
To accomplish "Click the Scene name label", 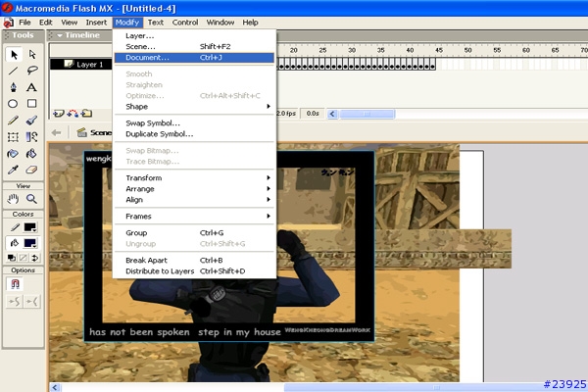I will click(101, 132).
